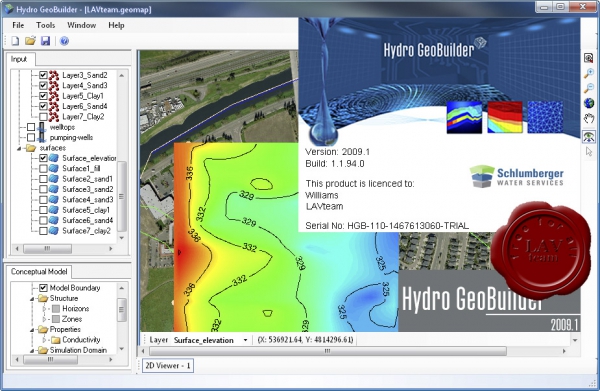Screen dimensions: 600x391
Task: Click the Conductivity folder icon
Action: coord(56,340)
